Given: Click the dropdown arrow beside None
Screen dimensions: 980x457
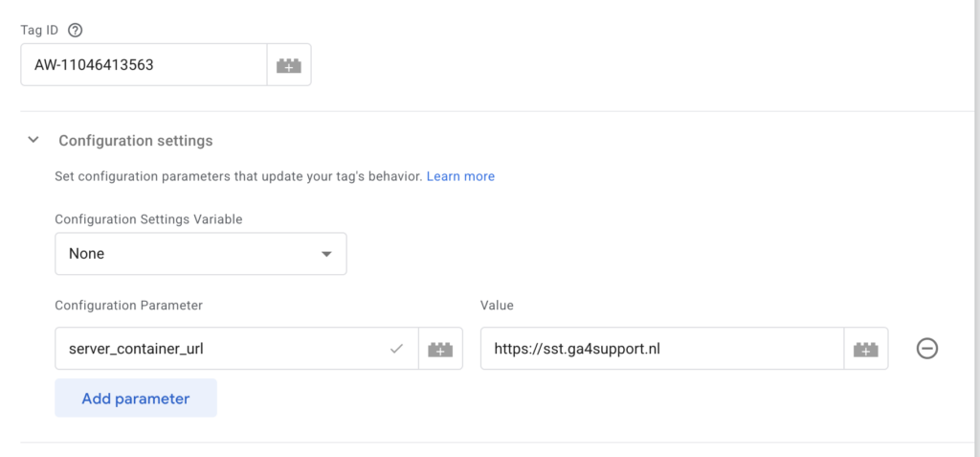Looking at the screenshot, I should (x=326, y=255).
